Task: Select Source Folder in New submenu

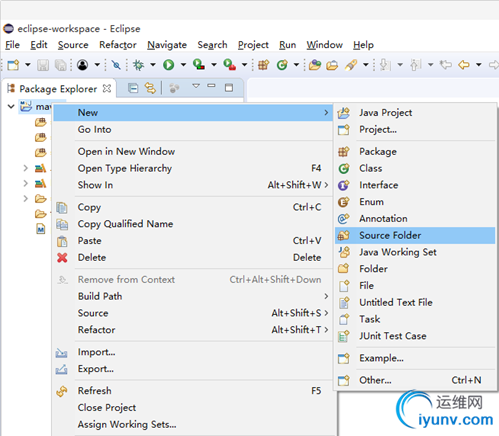Action: [x=415, y=235]
